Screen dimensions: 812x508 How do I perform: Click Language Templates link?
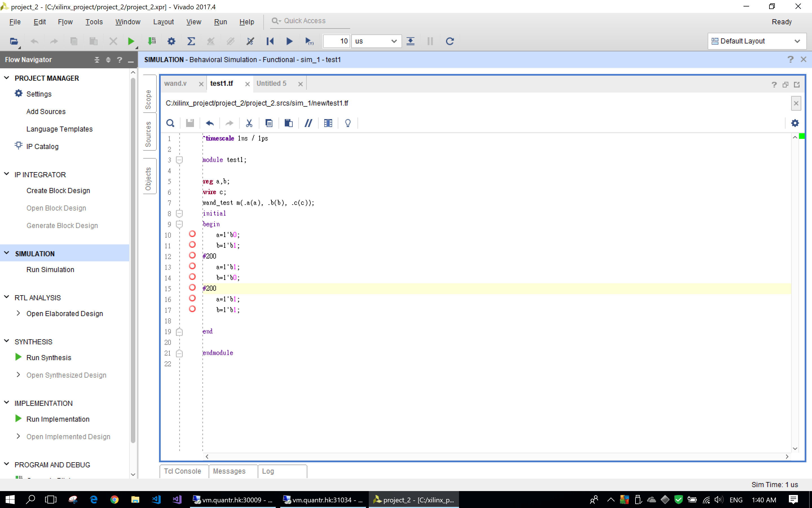point(59,129)
